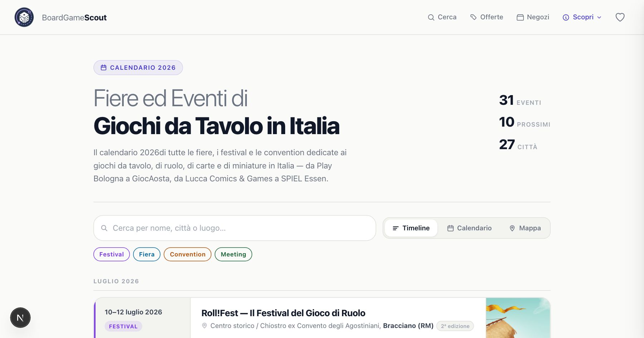Open the BoardGameScout home link text
This screenshot has width=644, height=338.
coord(74,18)
